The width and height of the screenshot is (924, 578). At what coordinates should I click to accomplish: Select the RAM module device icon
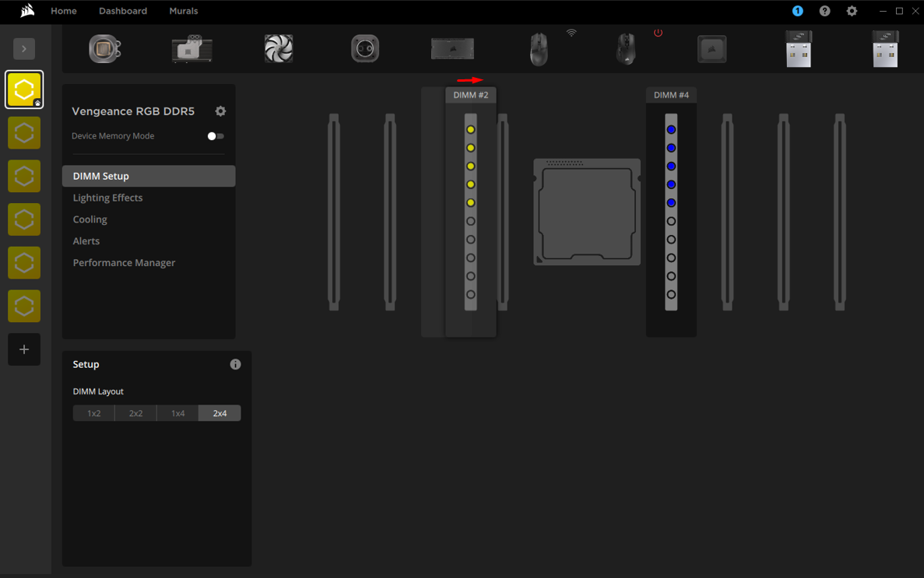coord(452,49)
